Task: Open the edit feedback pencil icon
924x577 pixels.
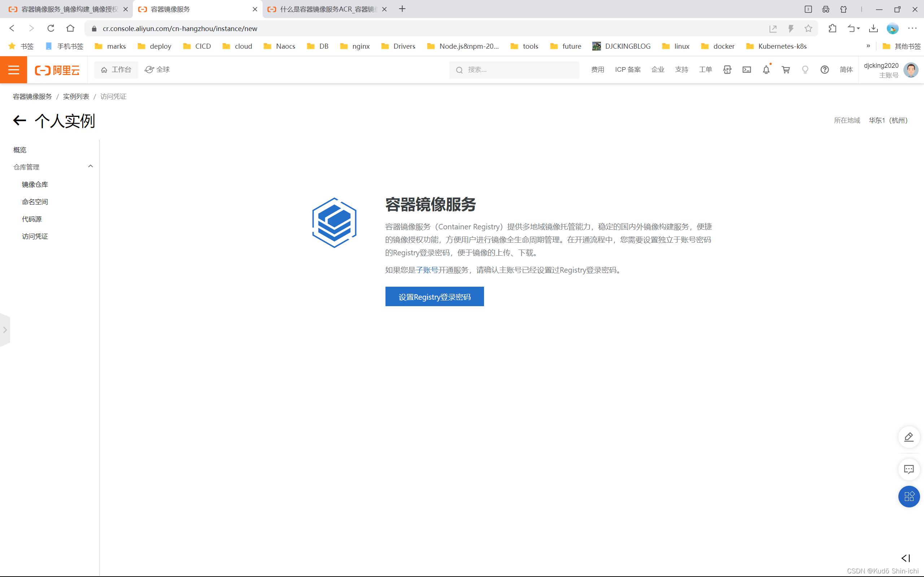Action: click(909, 437)
